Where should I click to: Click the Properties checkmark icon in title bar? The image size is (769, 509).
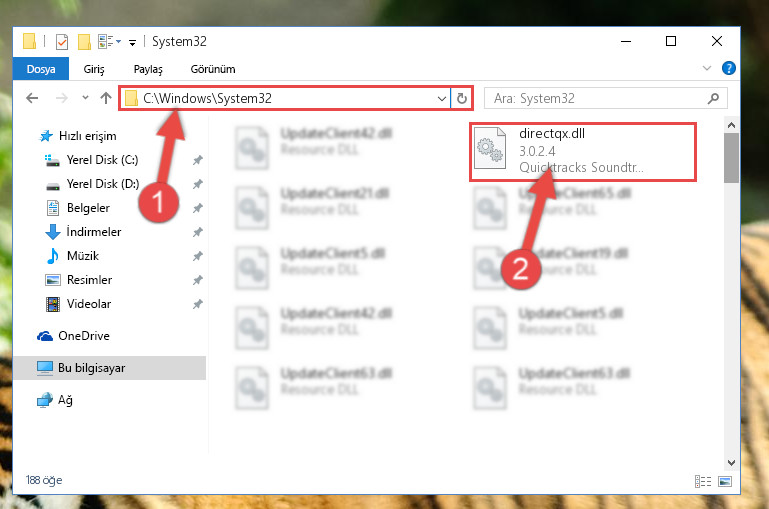click(62, 42)
